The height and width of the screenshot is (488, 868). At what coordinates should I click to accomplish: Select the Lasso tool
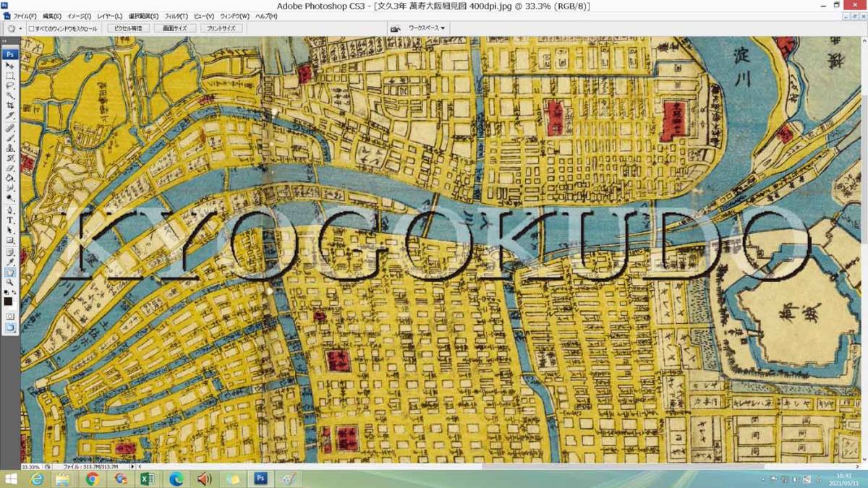(10, 85)
